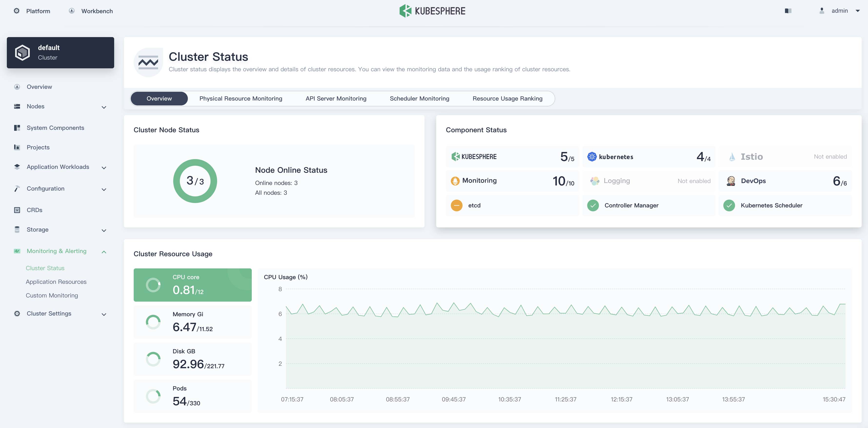This screenshot has height=428, width=868.
Task: Click the Platform gear icon
Action: coord(17,11)
